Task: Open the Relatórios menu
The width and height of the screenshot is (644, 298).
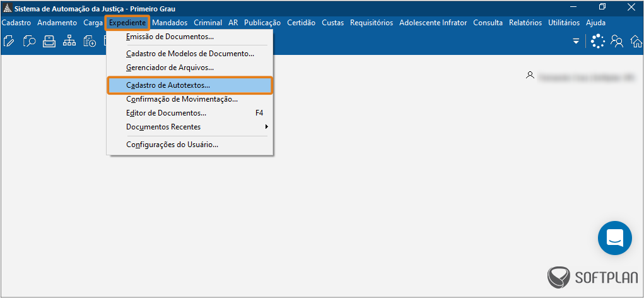Action: point(525,23)
